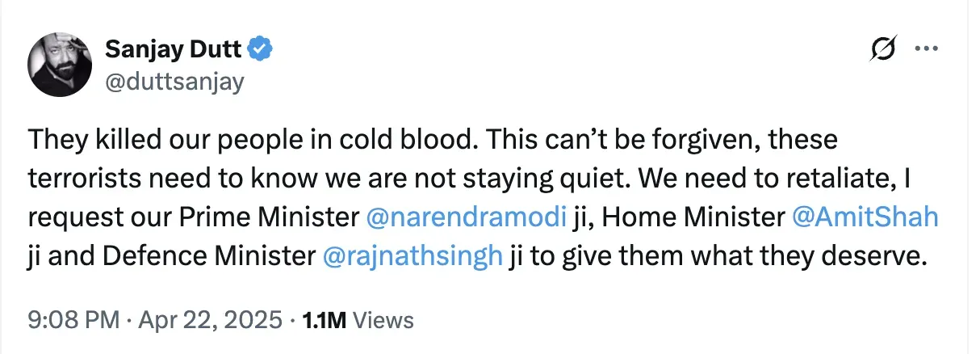
Task: Click the Sanjay Dutt display name
Action: point(173,50)
